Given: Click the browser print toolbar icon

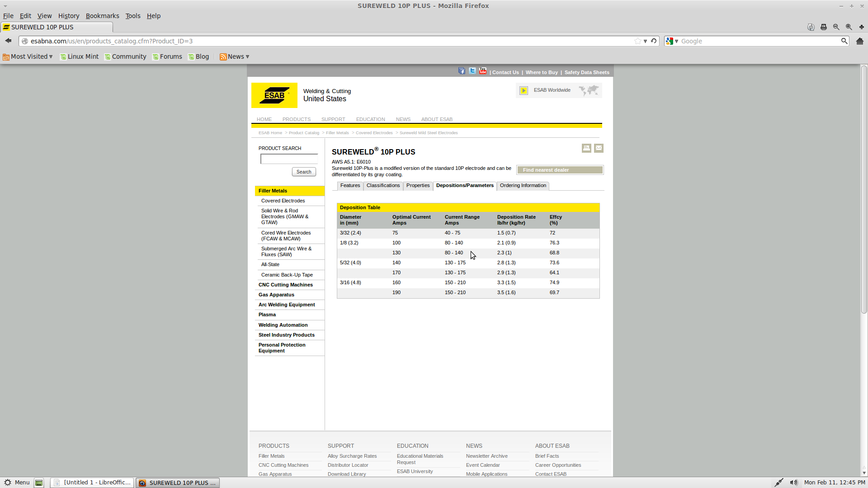Looking at the screenshot, I should point(824,27).
